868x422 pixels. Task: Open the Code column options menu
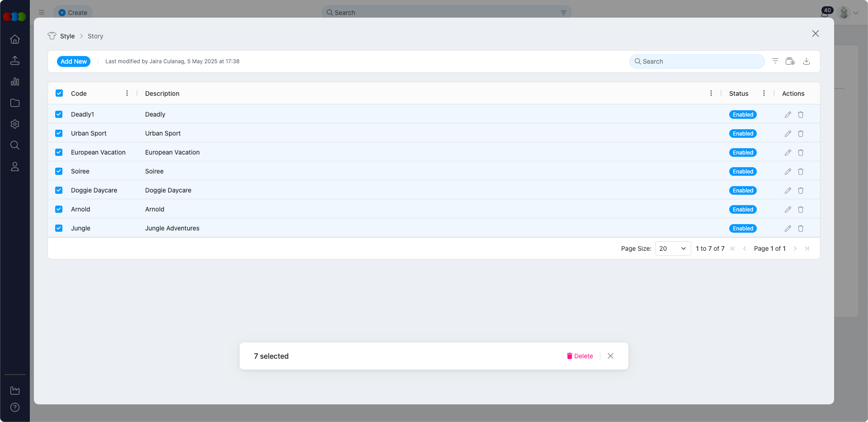tap(127, 93)
